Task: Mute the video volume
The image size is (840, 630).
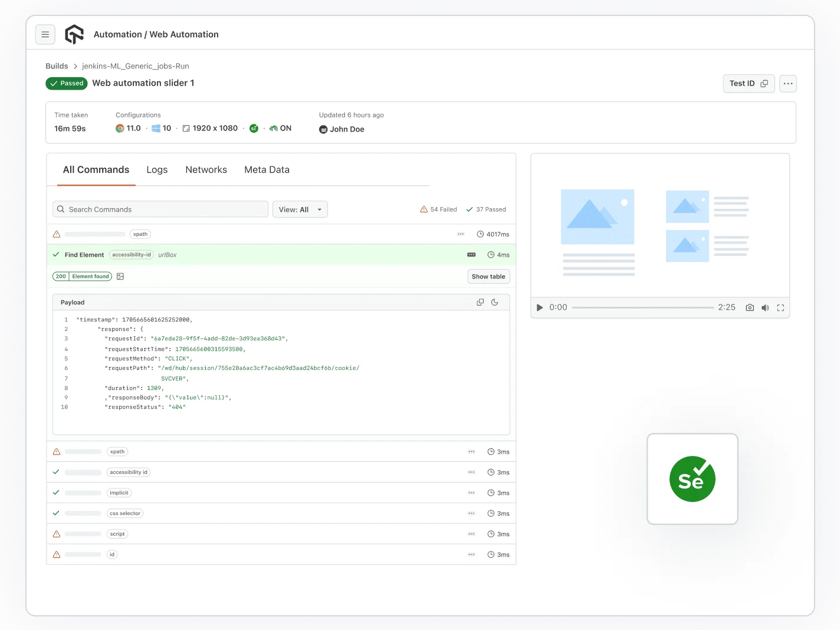Action: [765, 307]
